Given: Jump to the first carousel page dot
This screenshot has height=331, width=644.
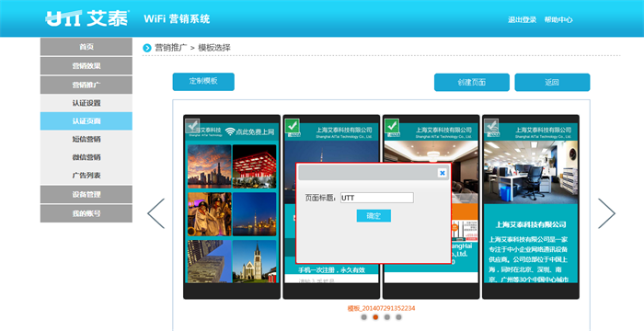Looking at the screenshot, I should [364, 317].
